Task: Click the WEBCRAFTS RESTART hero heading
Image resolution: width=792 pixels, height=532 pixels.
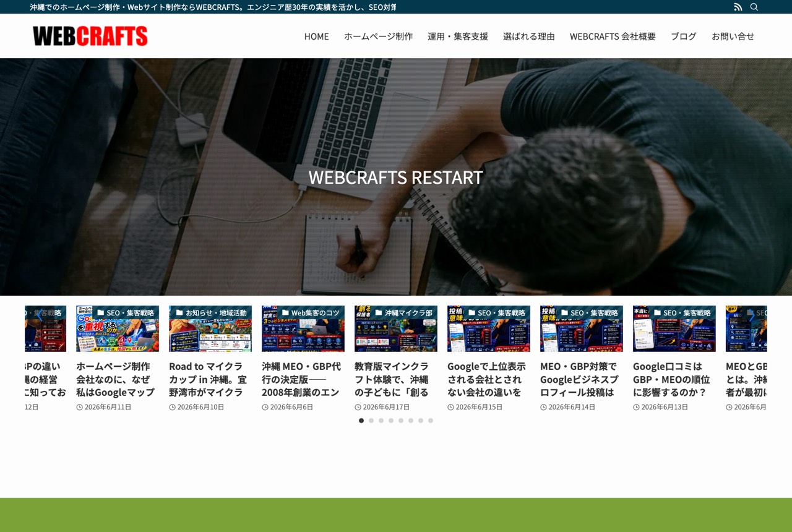Action: [396, 178]
